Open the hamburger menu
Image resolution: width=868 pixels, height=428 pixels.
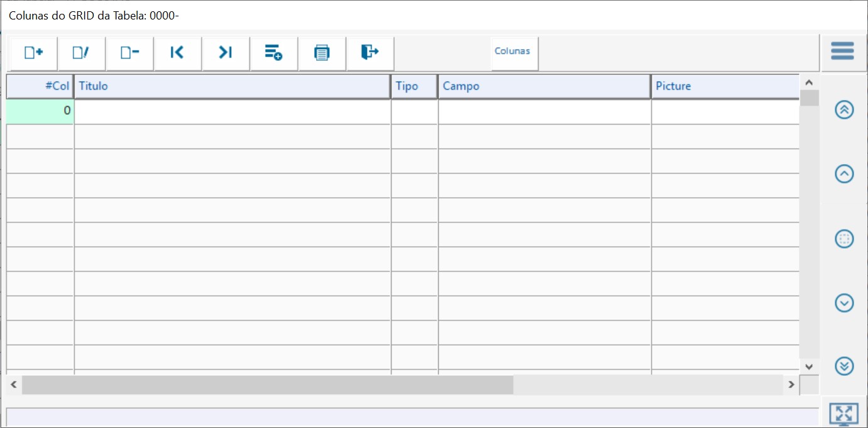[842, 51]
